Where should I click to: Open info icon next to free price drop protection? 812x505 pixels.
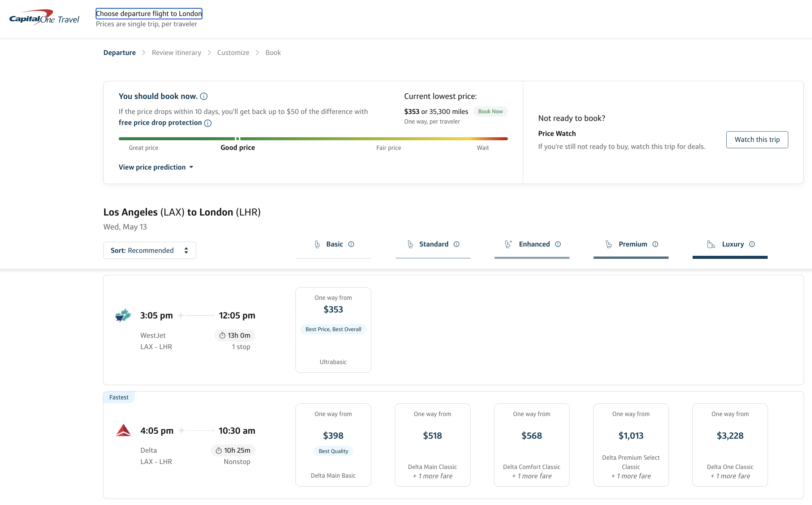[x=208, y=123]
